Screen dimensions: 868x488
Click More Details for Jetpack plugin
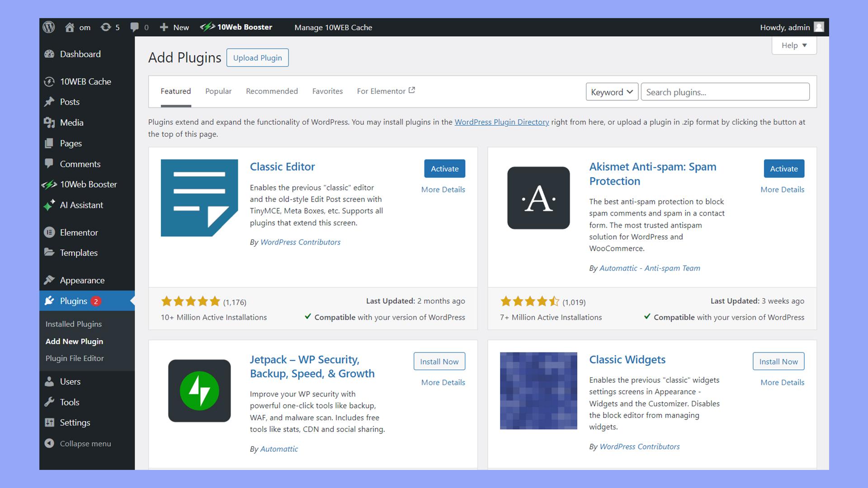click(x=443, y=382)
